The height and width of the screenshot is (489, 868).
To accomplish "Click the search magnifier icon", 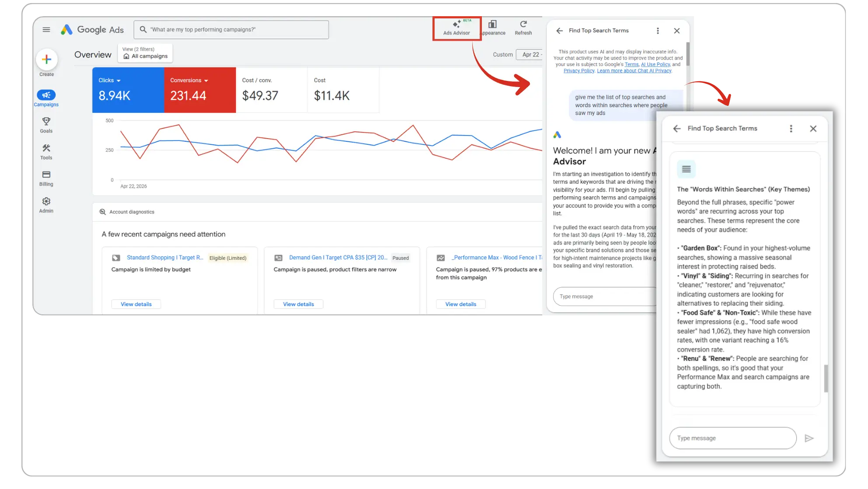I will [143, 30].
